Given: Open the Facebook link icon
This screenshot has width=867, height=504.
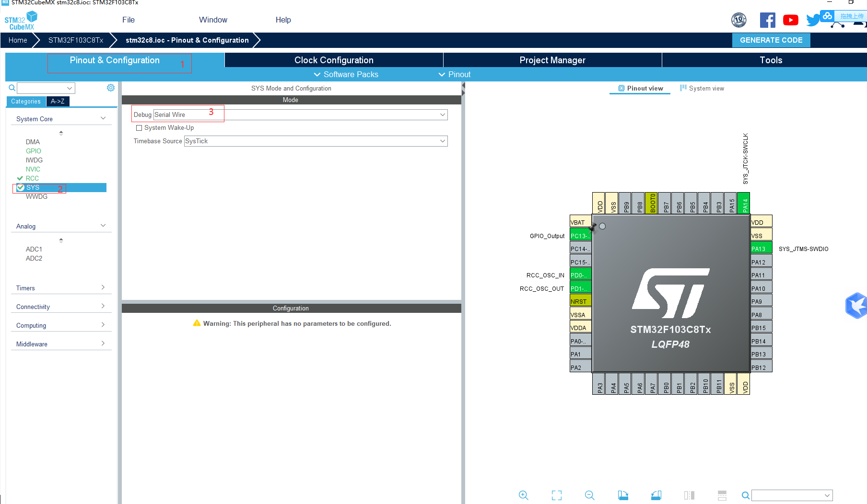Looking at the screenshot, I should point(767,20).
